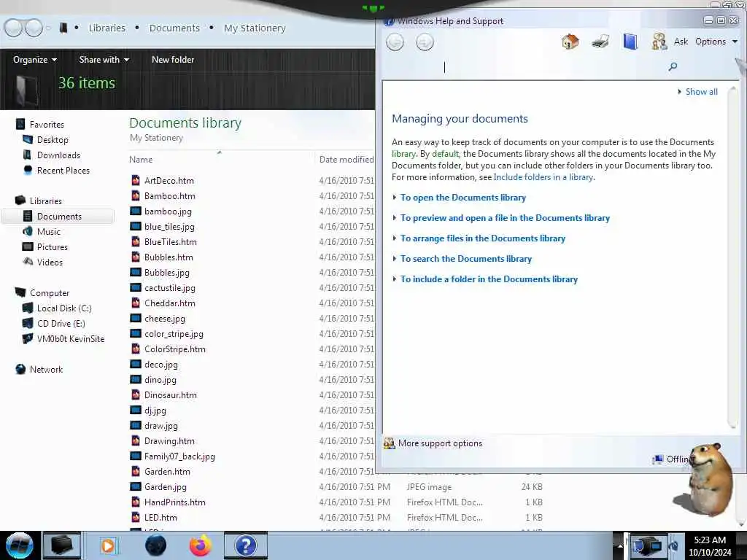The width and height of the screenshot is (747, 560).
Task: Select Computer in the navigation pane
Action: pos(50,293)
